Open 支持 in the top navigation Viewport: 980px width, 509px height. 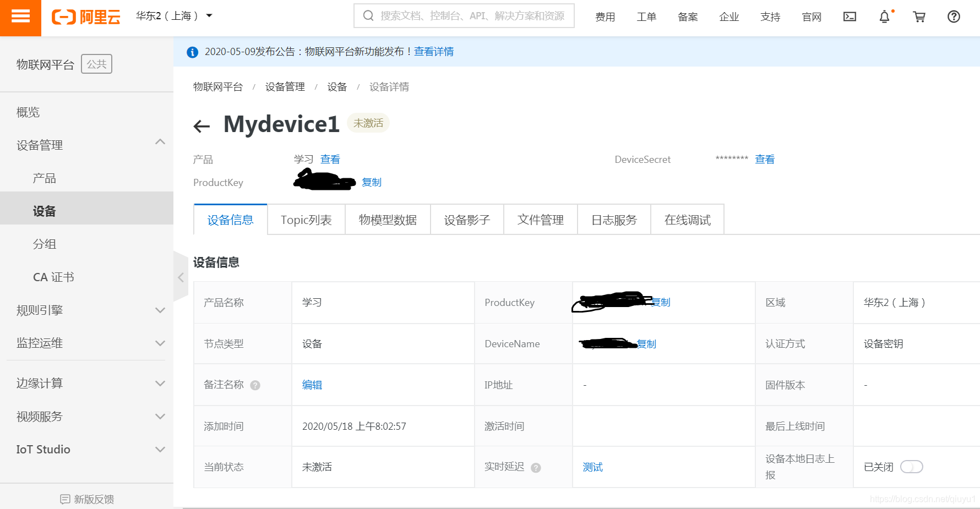[770, 17]
